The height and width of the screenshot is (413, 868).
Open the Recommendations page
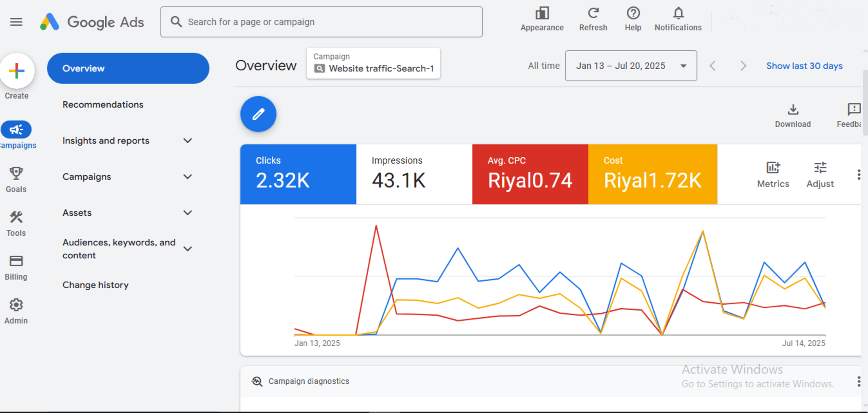tap(103, 104)
